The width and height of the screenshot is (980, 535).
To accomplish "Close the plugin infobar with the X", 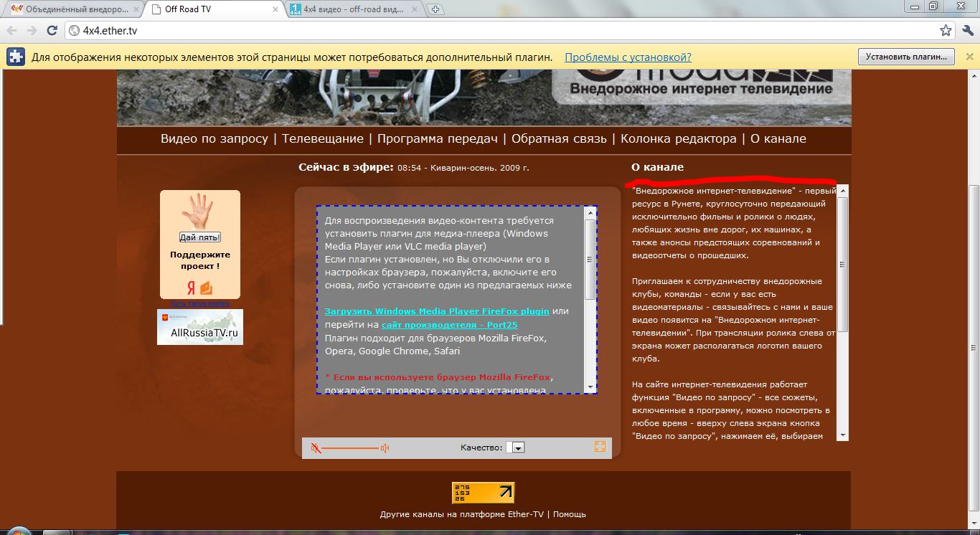I will (969, 57).
